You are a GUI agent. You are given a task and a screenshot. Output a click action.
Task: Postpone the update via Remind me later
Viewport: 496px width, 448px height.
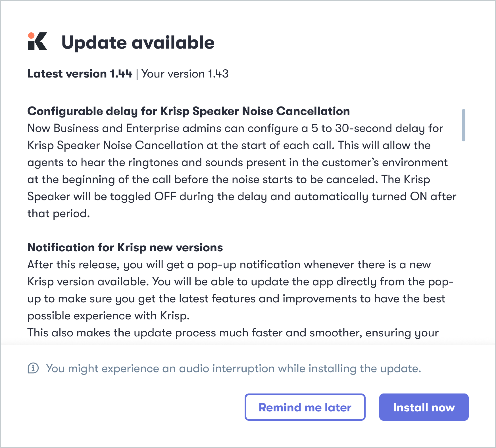(x=305, y=407)
